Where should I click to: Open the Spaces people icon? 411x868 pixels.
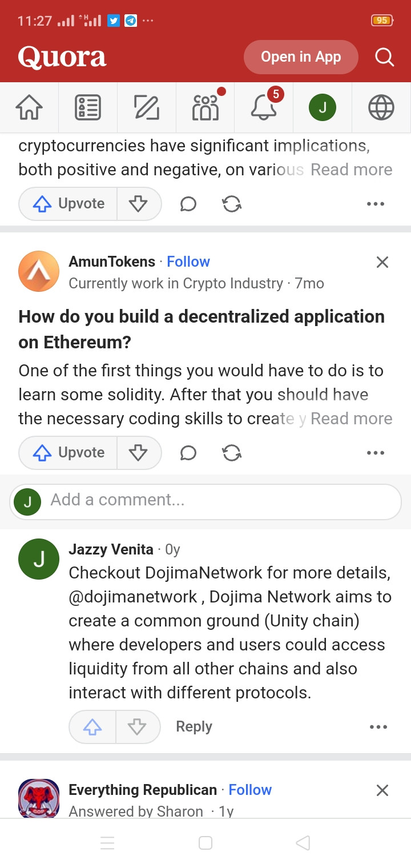pos(205,107)
